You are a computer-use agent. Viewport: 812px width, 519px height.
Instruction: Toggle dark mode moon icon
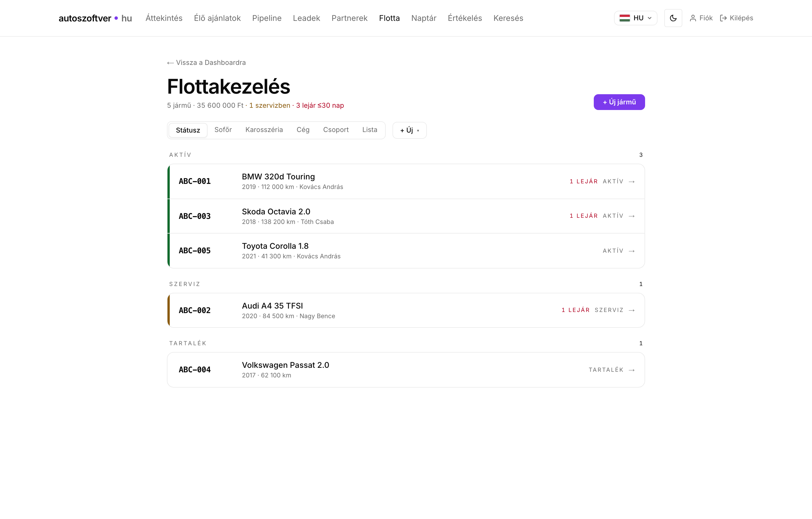click(673, 18)
